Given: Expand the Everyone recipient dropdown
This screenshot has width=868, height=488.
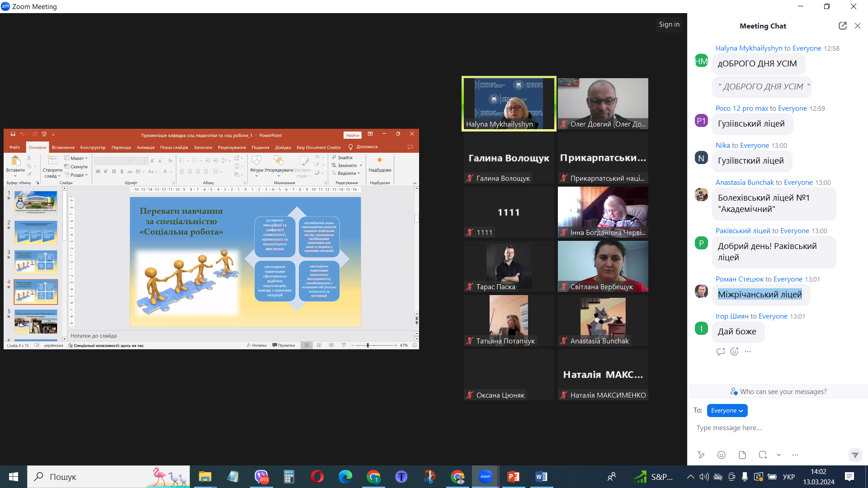Looking at the screenshot, I should (727, 410).
